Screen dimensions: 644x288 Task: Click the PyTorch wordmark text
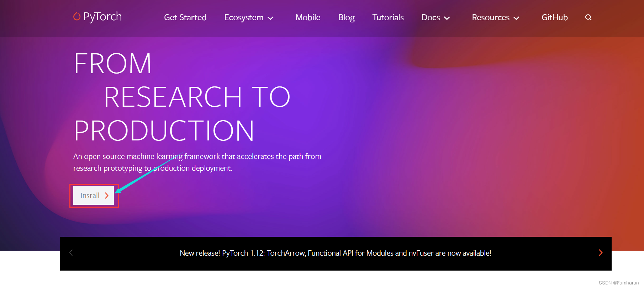click(x=102, y=17)
